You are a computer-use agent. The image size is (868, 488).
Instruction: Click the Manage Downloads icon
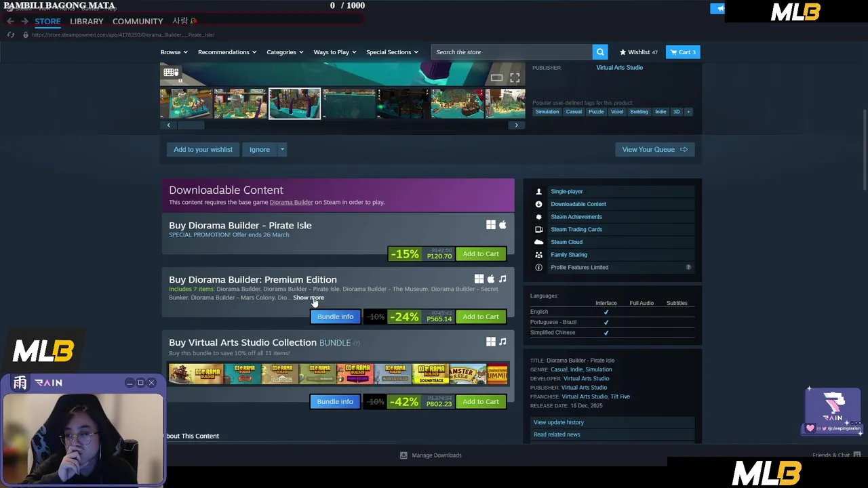coord(403,455)
